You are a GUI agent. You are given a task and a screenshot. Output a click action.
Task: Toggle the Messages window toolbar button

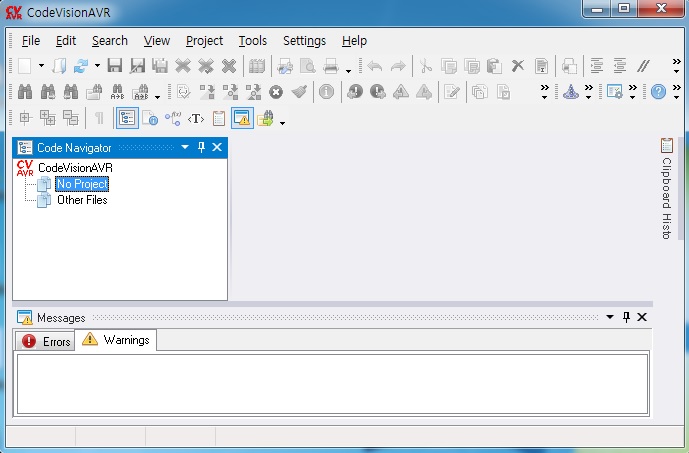point(243,118)
